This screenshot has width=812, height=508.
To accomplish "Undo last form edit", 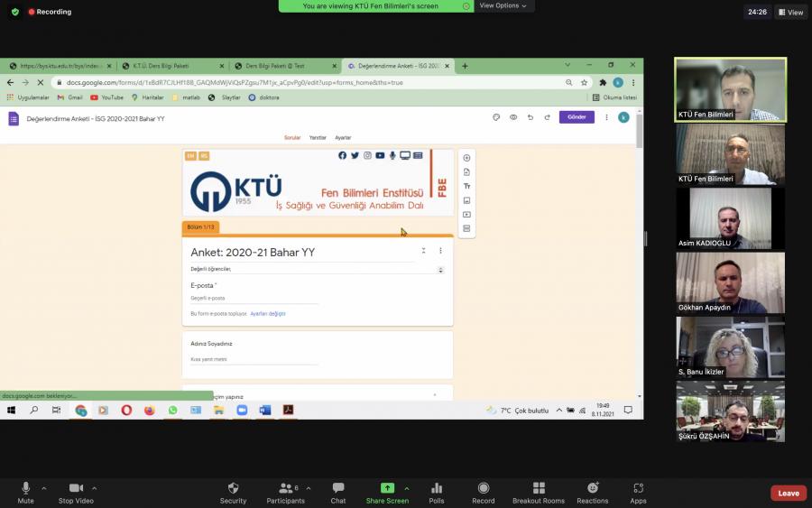I will coord(531,117).
